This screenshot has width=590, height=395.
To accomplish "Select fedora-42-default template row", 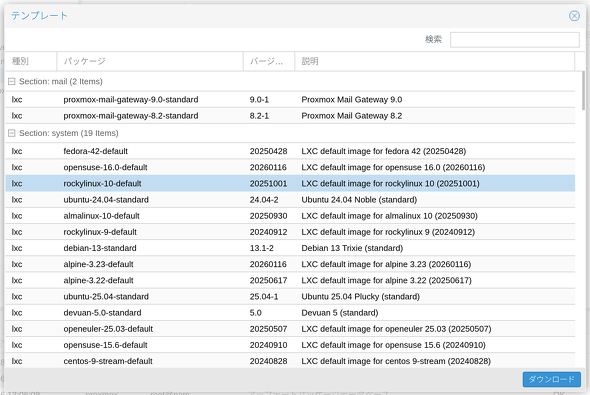I will tap(290, 151).
